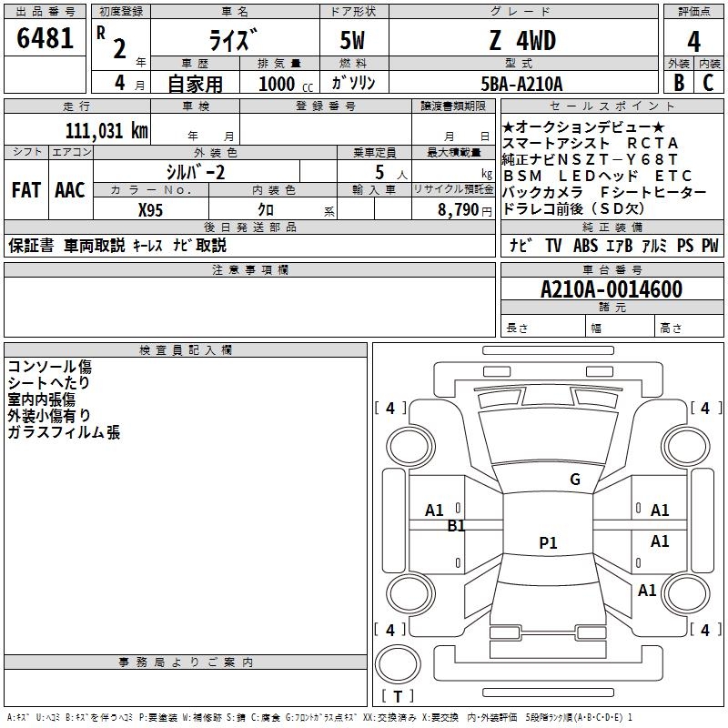
Task: Click rear-right wheel circle on diagram
Action: [x=686, y=593]
